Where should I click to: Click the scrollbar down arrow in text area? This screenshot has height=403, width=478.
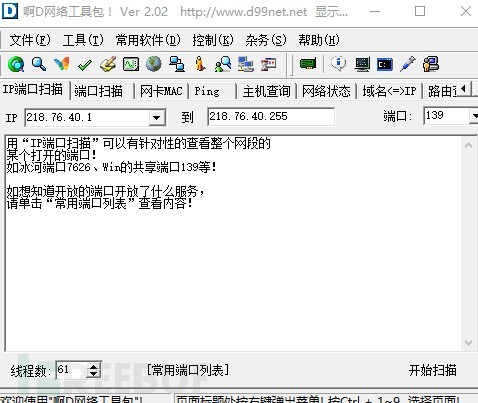tap(468, 343)
